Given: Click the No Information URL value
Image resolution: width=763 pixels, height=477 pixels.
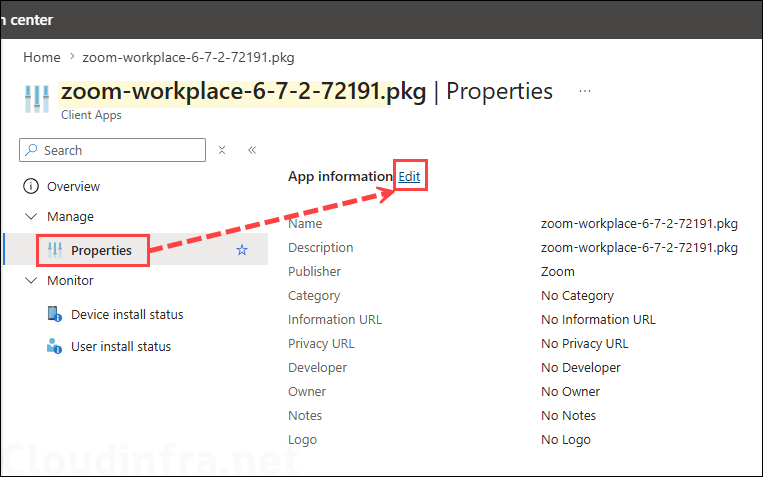Looking at the screenshot, I should coord(599,320).
